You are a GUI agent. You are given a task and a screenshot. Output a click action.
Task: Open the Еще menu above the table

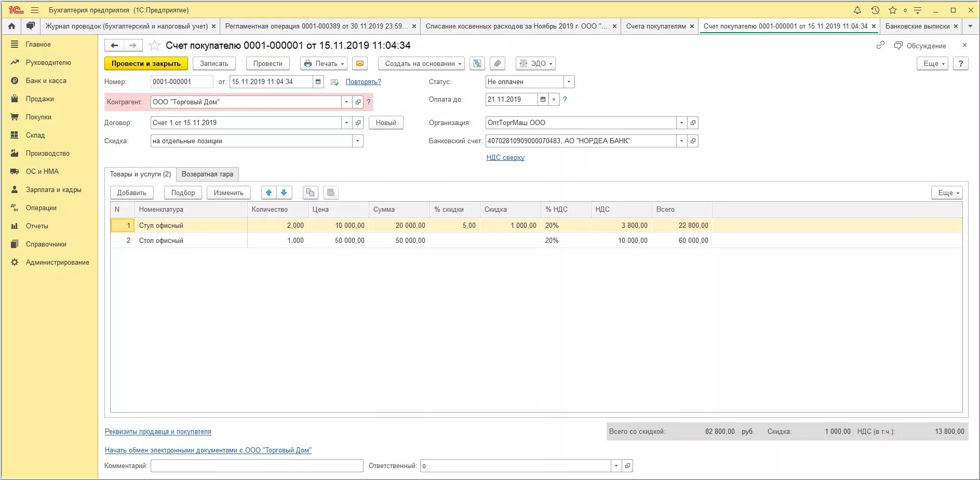[x=947, y=193]
